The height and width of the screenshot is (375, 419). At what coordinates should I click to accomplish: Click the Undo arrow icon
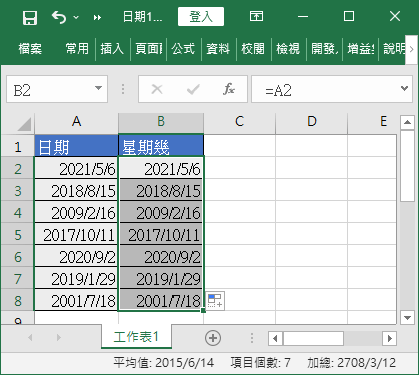pos(59,17)
